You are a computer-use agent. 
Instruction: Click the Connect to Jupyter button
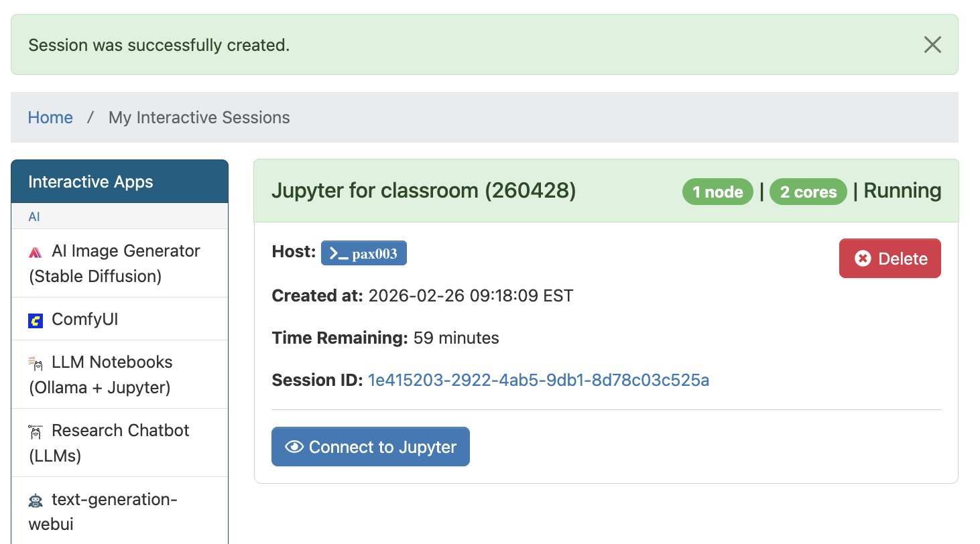(371, 446)
